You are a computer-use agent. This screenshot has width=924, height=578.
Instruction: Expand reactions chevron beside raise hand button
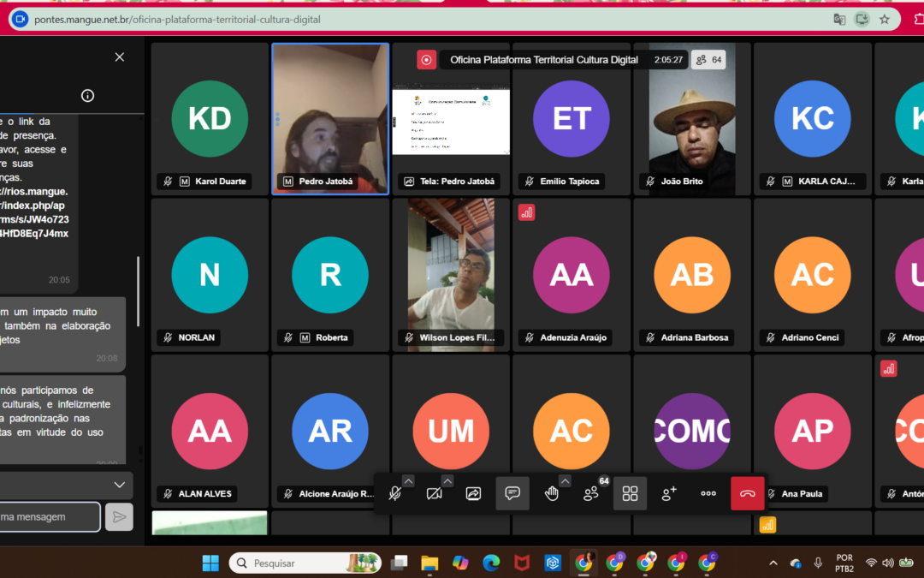tap(565, 481)
